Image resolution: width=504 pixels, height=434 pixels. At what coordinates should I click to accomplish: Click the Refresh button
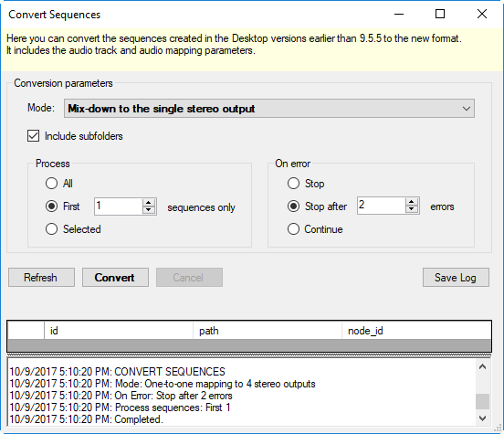point(41,278)
